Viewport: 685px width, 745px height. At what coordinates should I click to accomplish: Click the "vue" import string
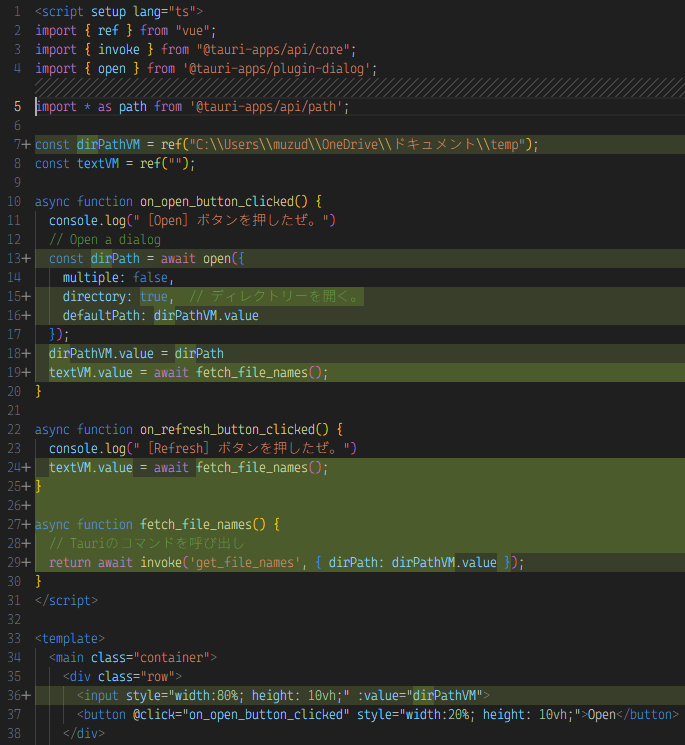[x=192, y=30]
